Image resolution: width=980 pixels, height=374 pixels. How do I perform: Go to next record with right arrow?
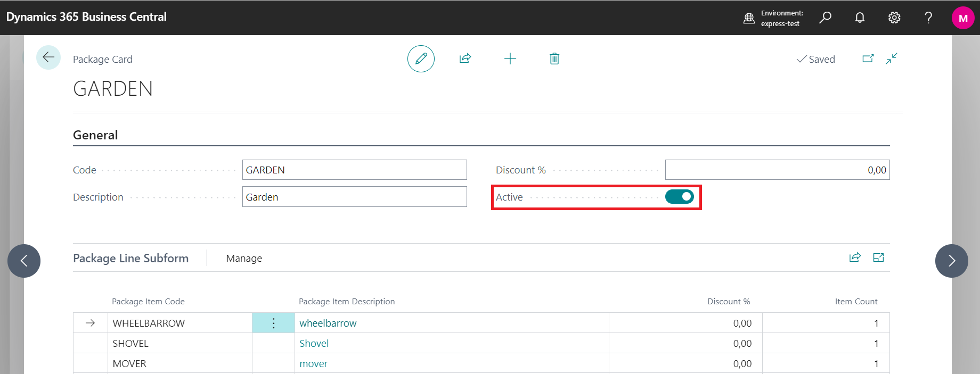951,261
